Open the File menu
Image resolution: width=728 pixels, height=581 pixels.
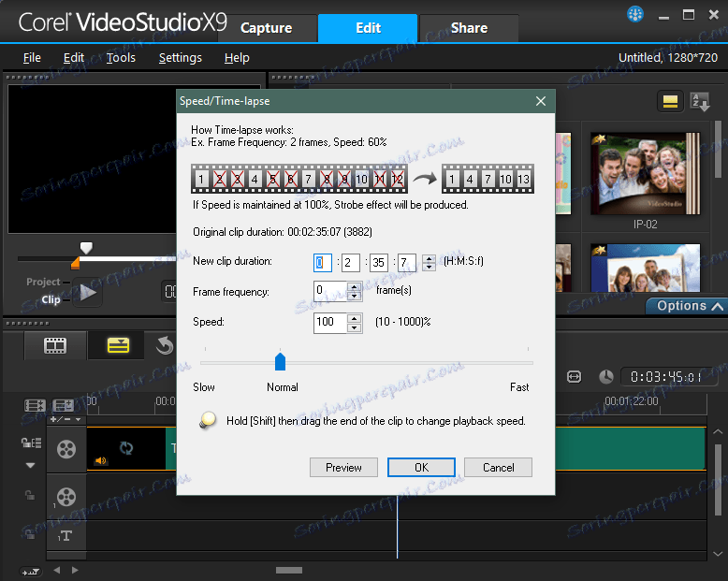coord(32,58)
